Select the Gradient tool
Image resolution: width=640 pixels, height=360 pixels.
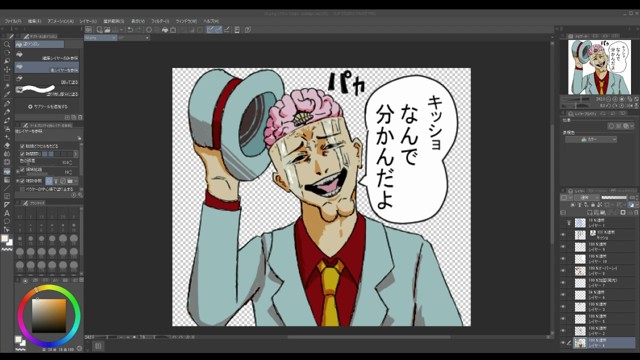(x=7, y=180)
